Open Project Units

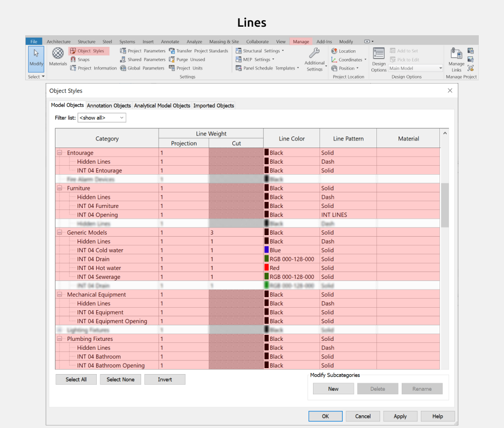pyautogui.click(x=186, y=68)
